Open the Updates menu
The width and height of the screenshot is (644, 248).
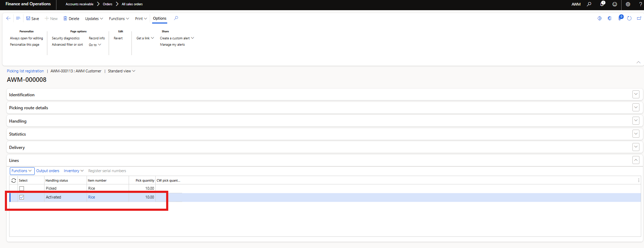tap(94, 19)
